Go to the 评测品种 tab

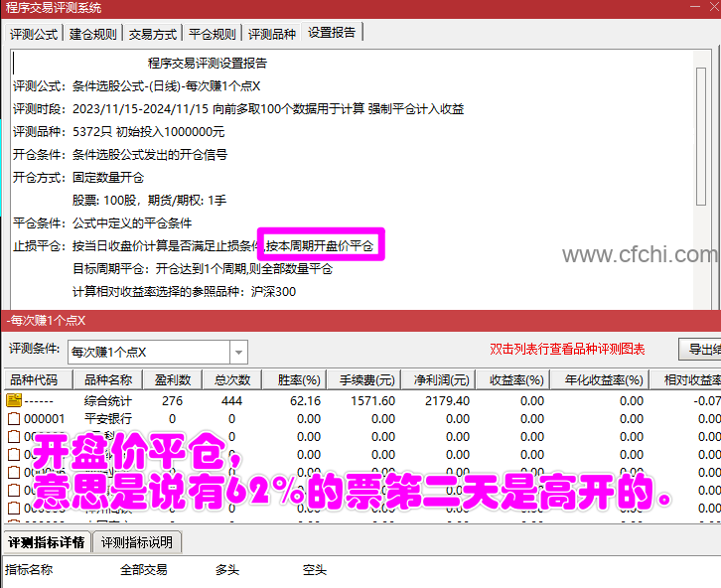[x=272, y=34]
